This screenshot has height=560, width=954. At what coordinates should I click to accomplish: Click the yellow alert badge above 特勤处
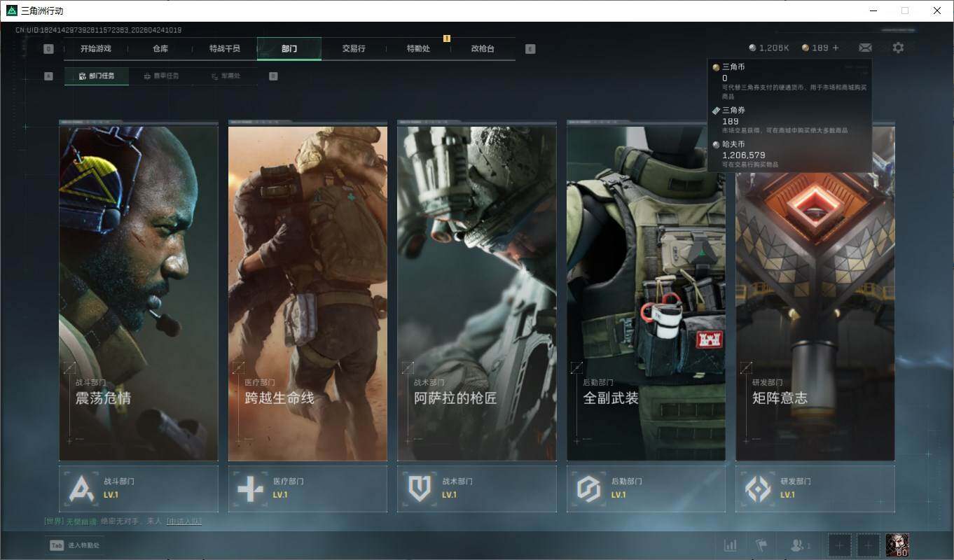pos(447,38)
